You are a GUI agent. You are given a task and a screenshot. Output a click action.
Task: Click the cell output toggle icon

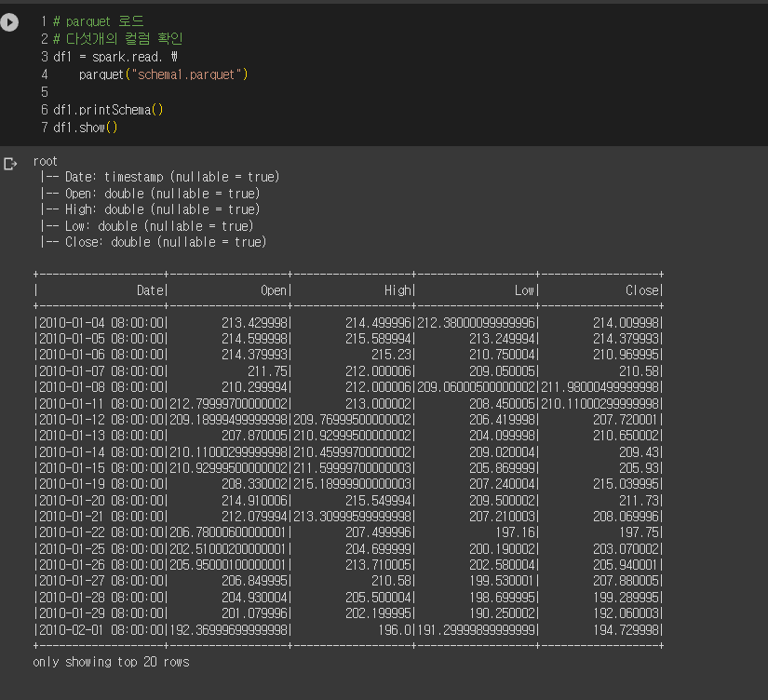(x=10, y=164)
